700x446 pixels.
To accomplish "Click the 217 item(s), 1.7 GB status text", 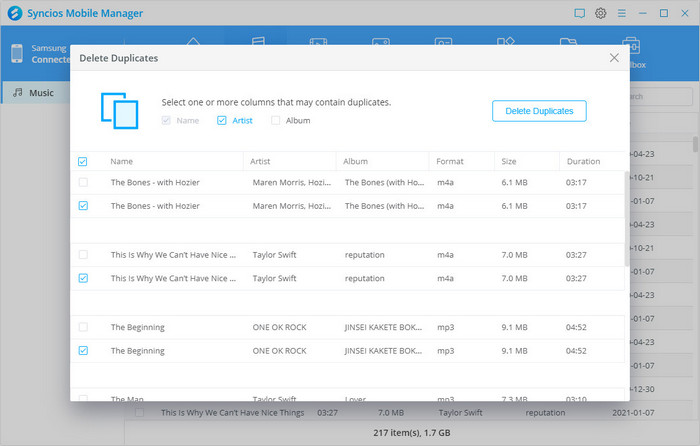I will 412,433.
